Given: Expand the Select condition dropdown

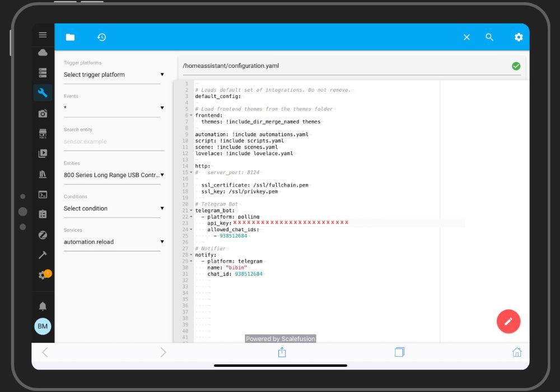Looking at the screenshot, I should 112,208.
